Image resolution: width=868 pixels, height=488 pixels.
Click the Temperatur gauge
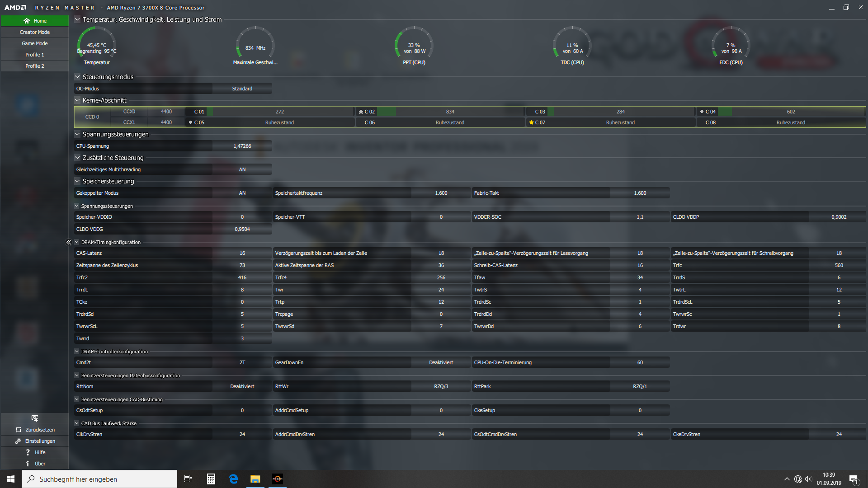pyautogui.click(x=96, y=46)
